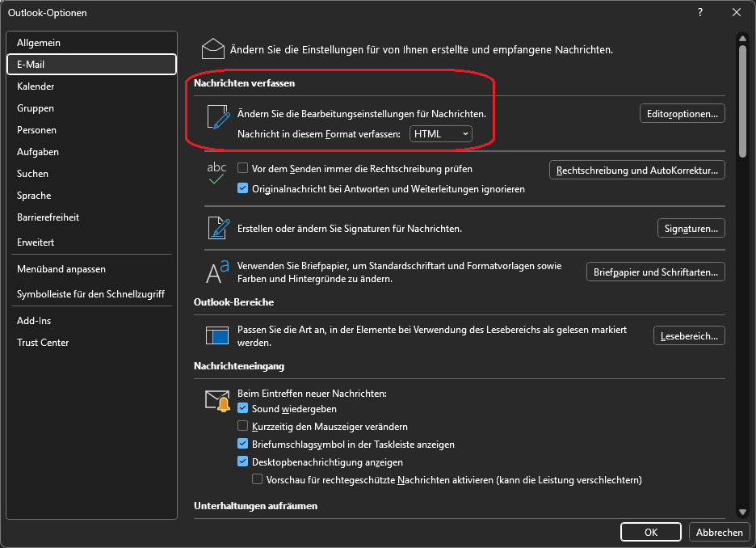Click the label Nachricht in diesem Format verfassen

tap(319, 134)
